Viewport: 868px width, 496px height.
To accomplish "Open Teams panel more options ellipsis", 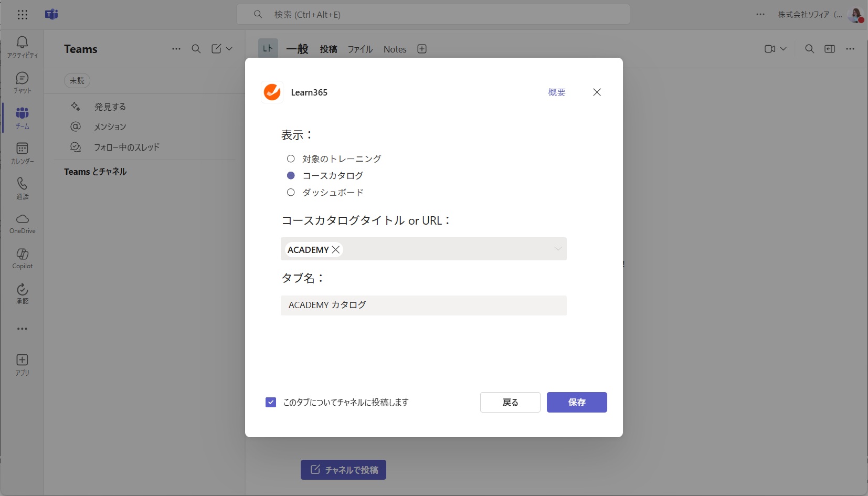I will coord(176,49).
